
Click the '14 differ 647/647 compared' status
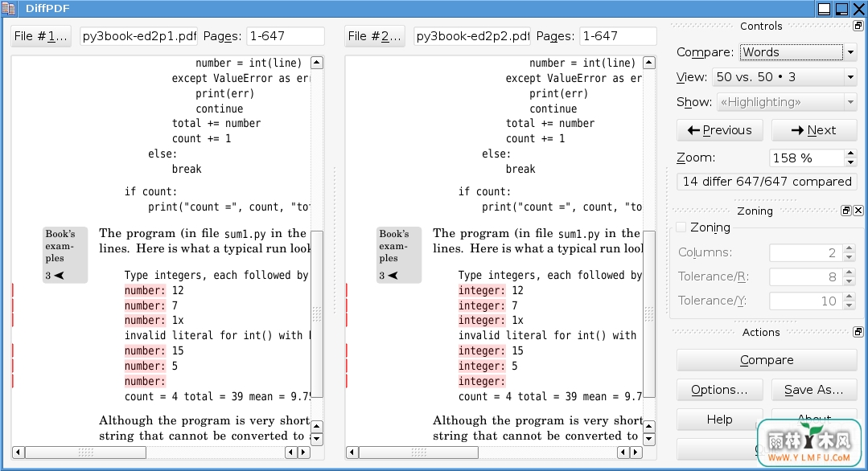pyautogui.click(x=767, y=182)
